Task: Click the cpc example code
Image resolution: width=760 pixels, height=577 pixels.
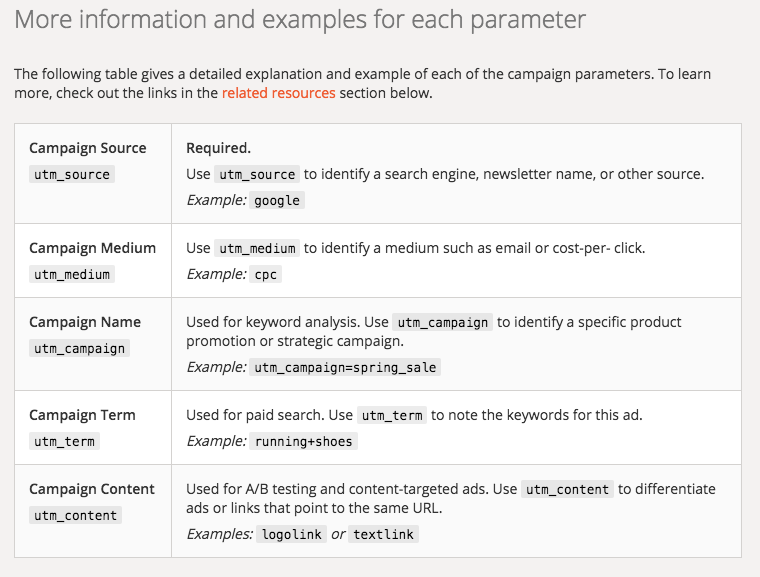Action: [x=266, y=274]
